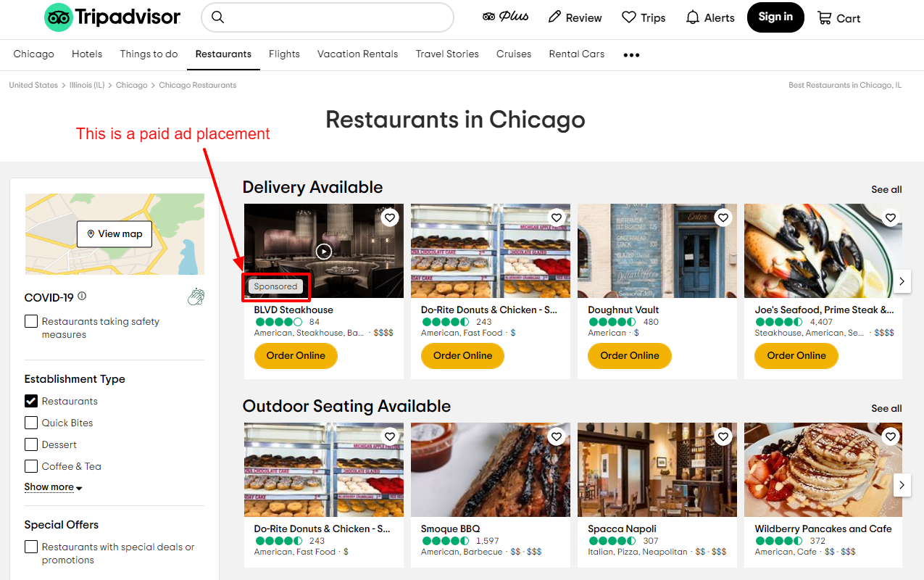Click See all for Outdoor Seating Available
This screenshot has width=924, height=580.
tap(886, 409)
